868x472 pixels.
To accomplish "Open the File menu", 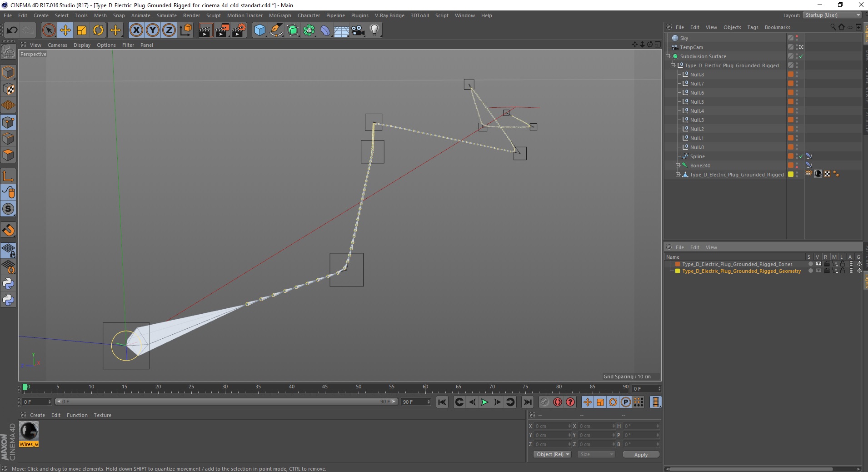I will tap(8, 15).
